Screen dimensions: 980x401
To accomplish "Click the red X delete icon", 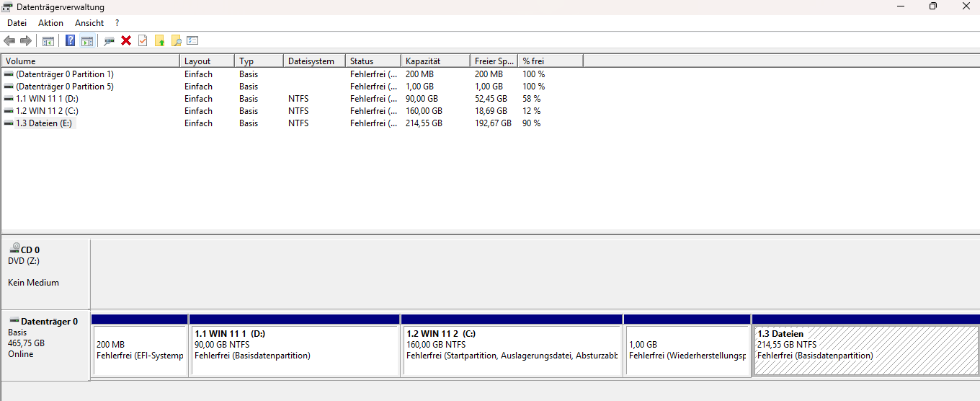I will tap(126, 40).
